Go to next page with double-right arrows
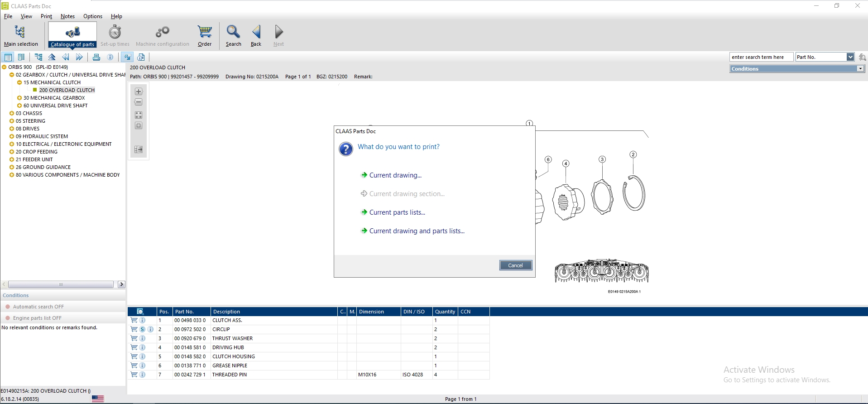The height and width of the screenshot is (404, 868). click(79, 57)
